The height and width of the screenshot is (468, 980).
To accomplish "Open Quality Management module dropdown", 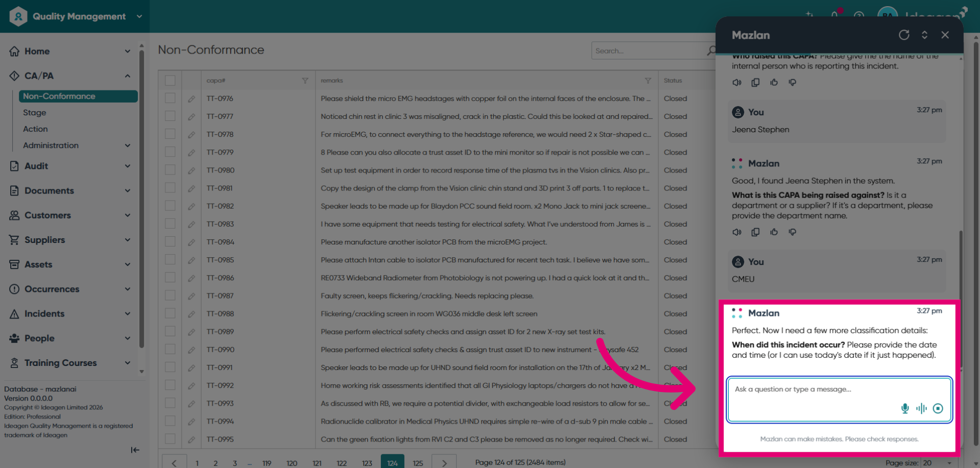I will pos(139,16).
